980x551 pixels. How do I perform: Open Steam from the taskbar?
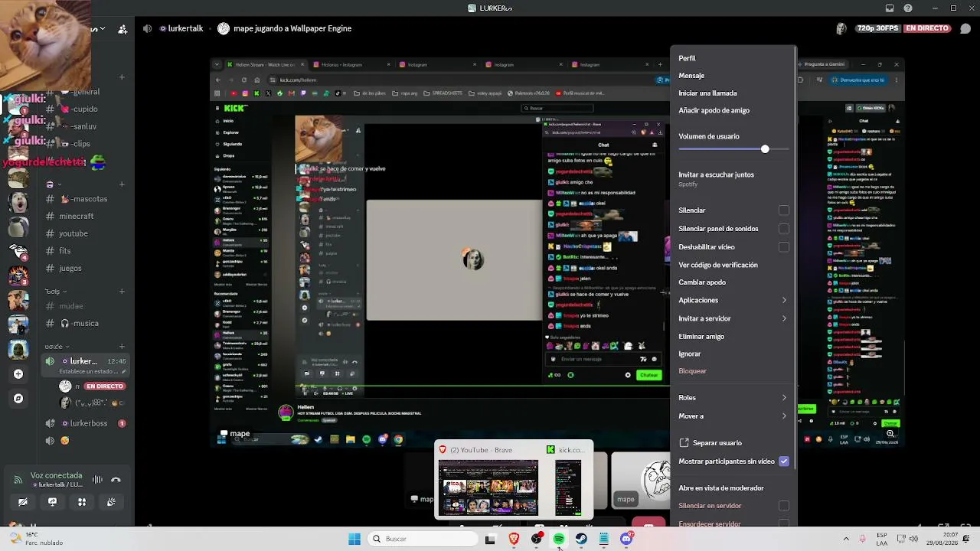[x=582, y=539]
